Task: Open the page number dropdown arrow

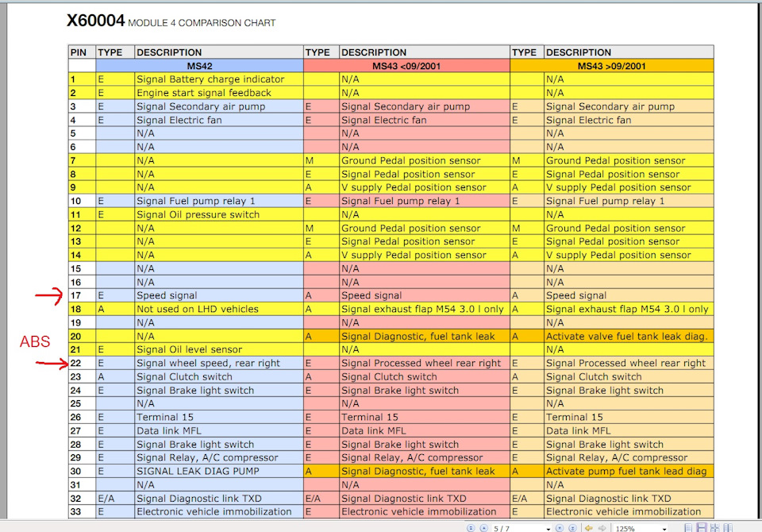Action: pos(548,529)
